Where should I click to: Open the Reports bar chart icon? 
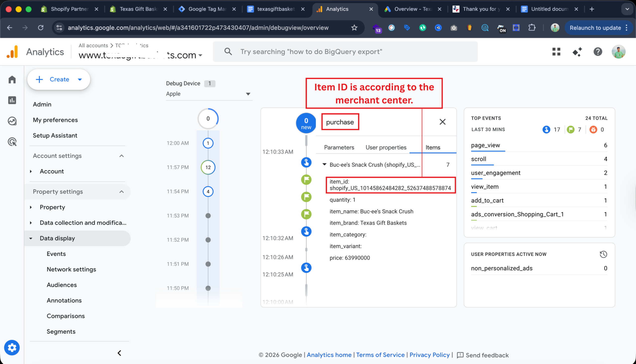(x=12, y=100)
